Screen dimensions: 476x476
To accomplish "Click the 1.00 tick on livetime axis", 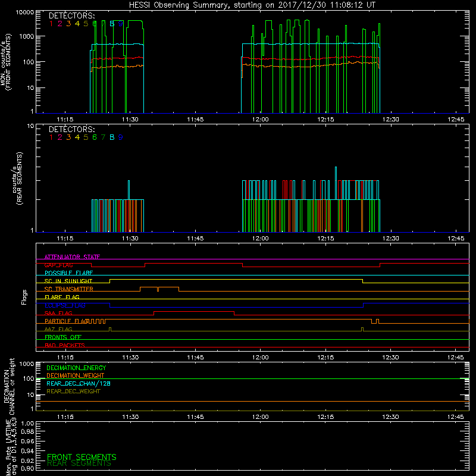I will [27, 424].
